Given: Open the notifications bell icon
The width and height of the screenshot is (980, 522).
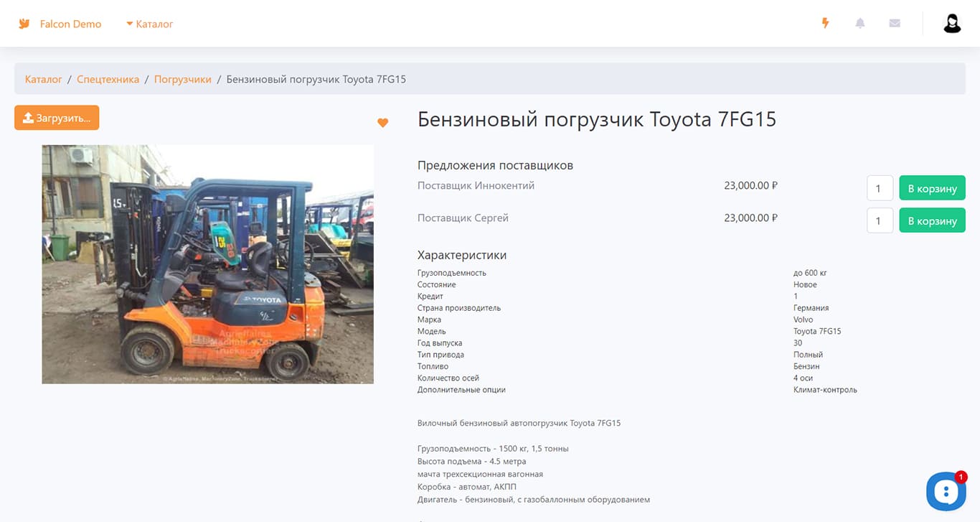Looking at the screenshot, I should point(860,23).
